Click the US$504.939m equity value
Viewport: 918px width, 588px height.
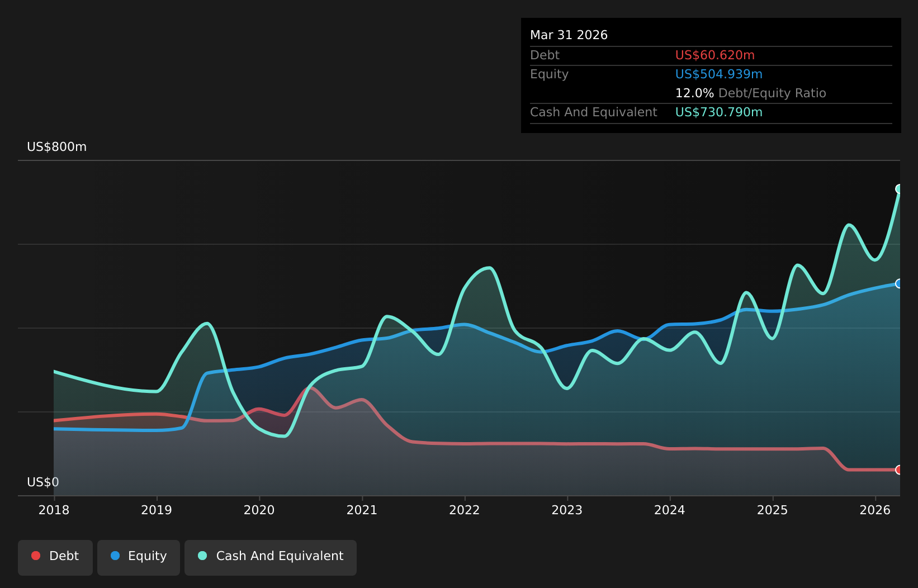click(x=719, y=74)
